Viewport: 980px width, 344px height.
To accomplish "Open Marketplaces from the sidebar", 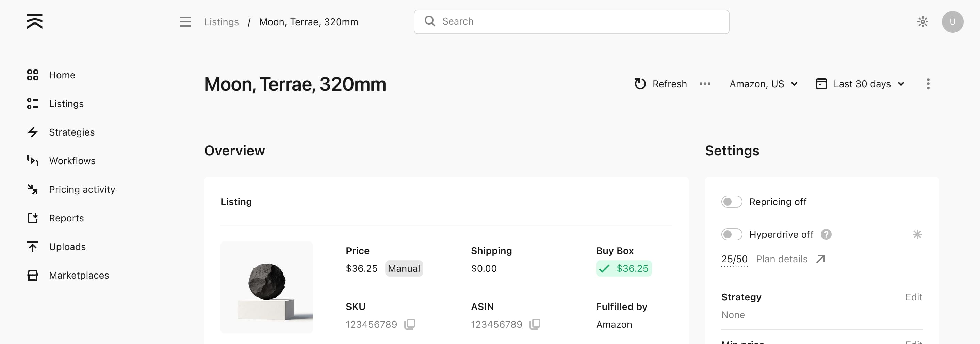I will point(79,275).
